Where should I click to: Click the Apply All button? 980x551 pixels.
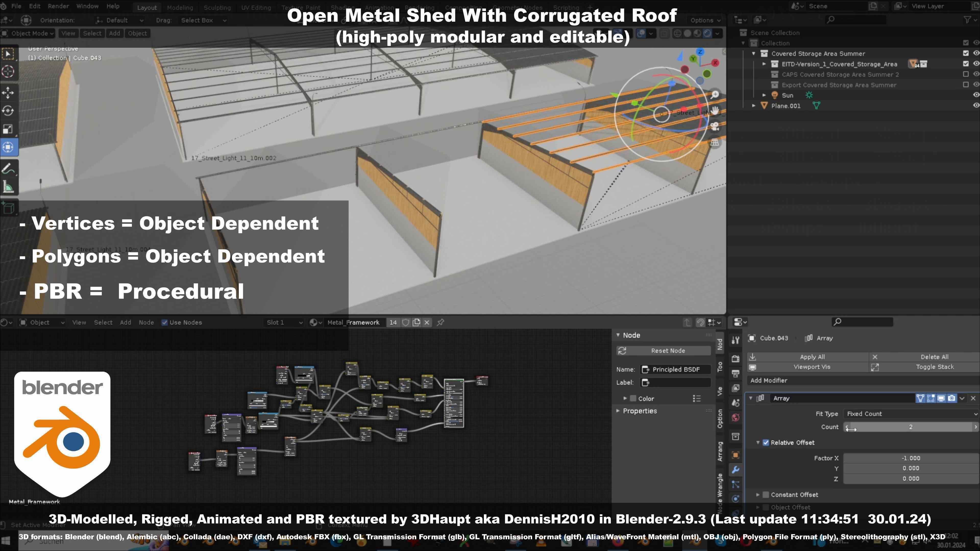coord(808,357)
